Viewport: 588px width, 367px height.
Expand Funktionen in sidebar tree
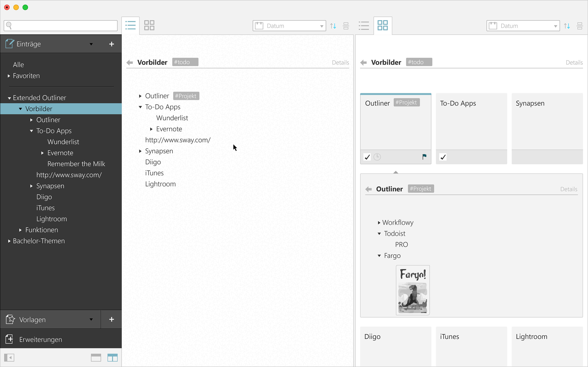(21, 230)
